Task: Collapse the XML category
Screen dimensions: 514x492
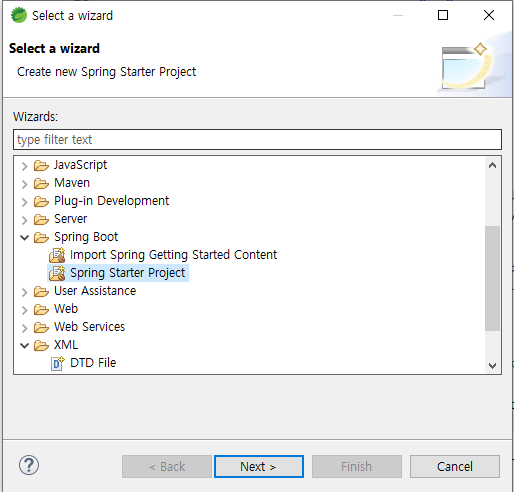Action: coord(24,345)
